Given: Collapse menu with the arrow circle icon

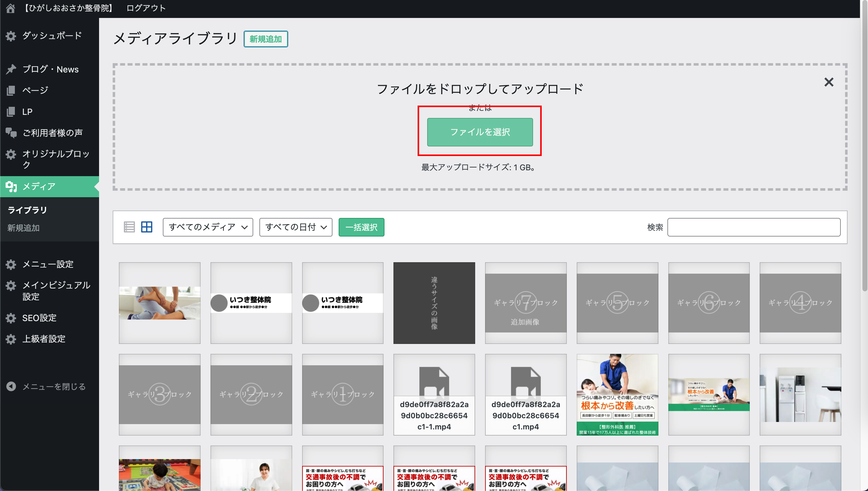Looking at the screenshot, I should 11,386.
